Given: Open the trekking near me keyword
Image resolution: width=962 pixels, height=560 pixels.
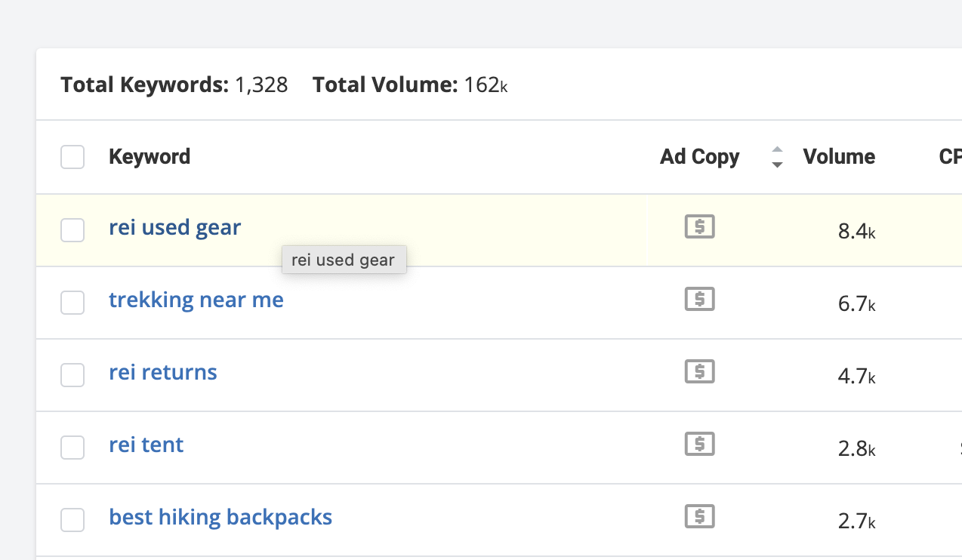Looking at the screenshot, I should pos(196,300).
